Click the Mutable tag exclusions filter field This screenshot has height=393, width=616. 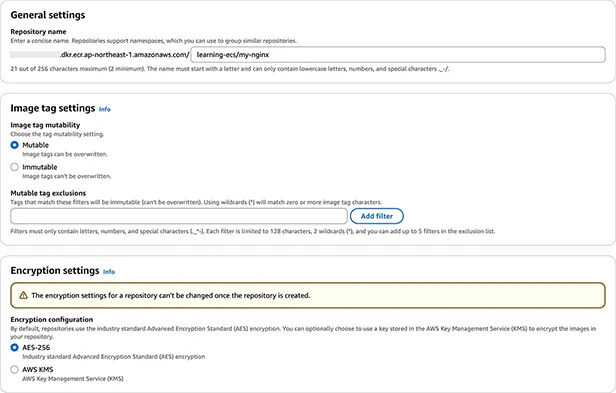click(x=179, y=216)
